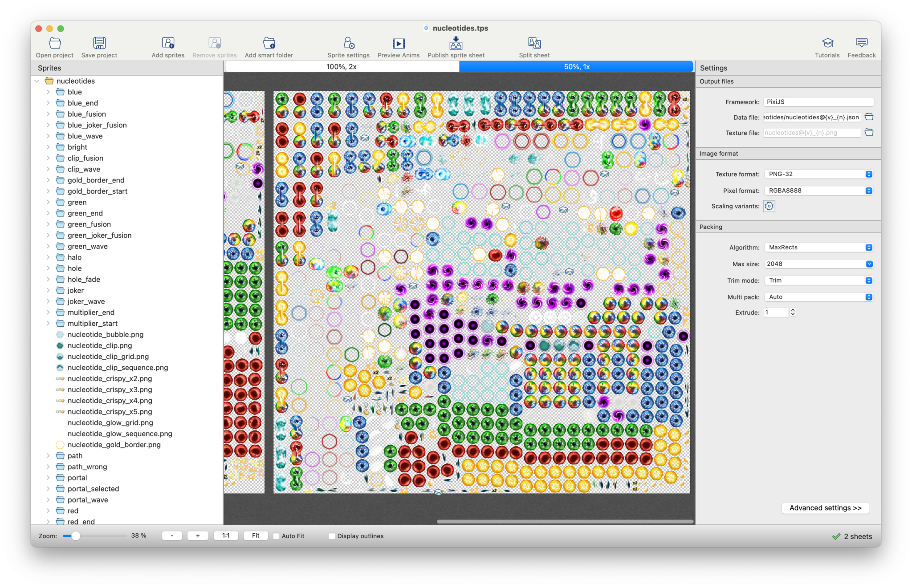Open the Multi pack dropdown
The width and height of the screenshot is (912, 588).
point(818,297)
